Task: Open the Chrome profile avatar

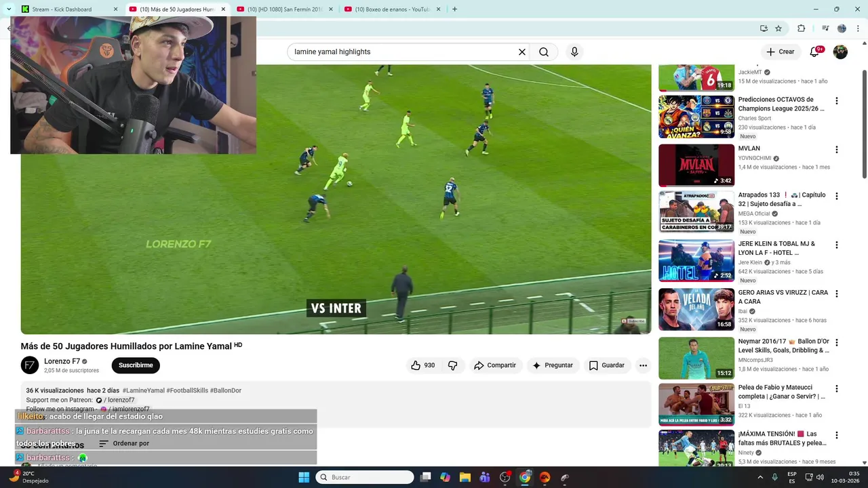Action: click(x=842, y=28)
